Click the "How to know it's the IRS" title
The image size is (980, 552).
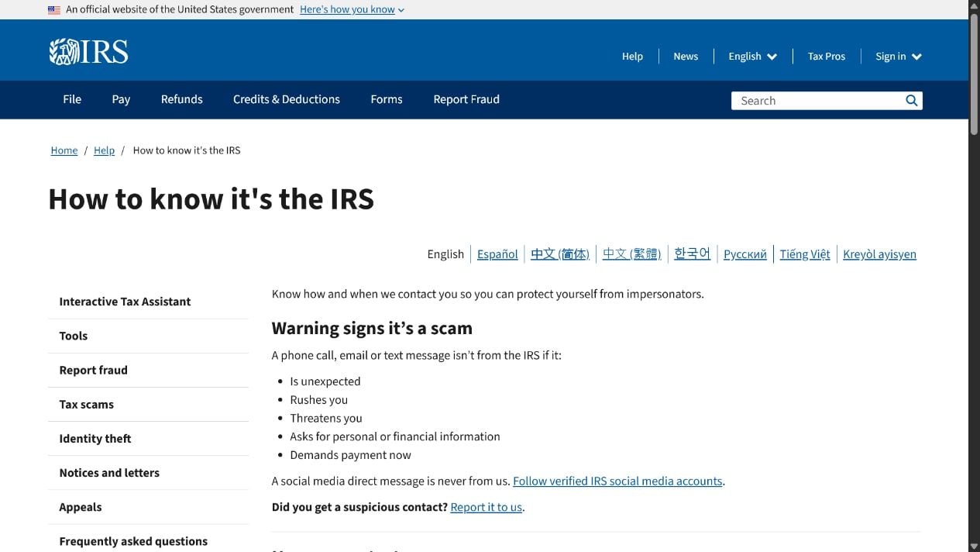211,198
